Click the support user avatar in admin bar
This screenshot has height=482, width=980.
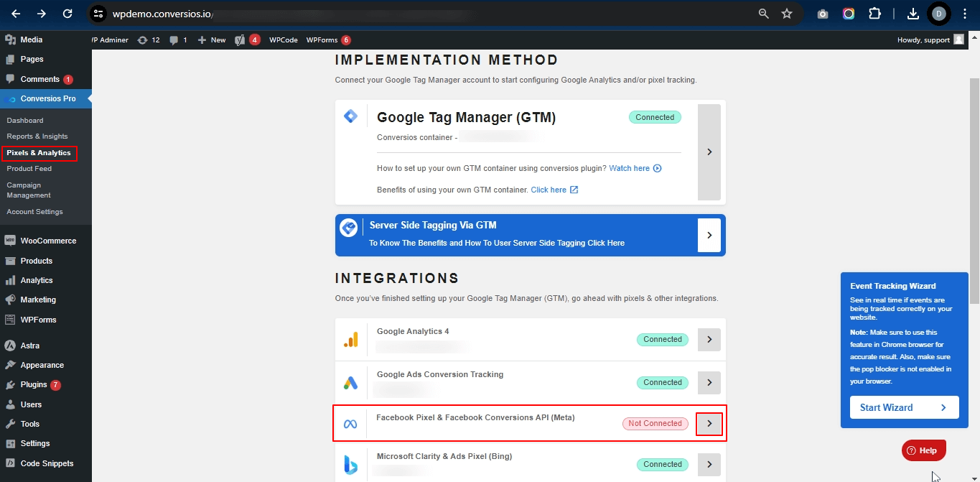pos(959,40)
